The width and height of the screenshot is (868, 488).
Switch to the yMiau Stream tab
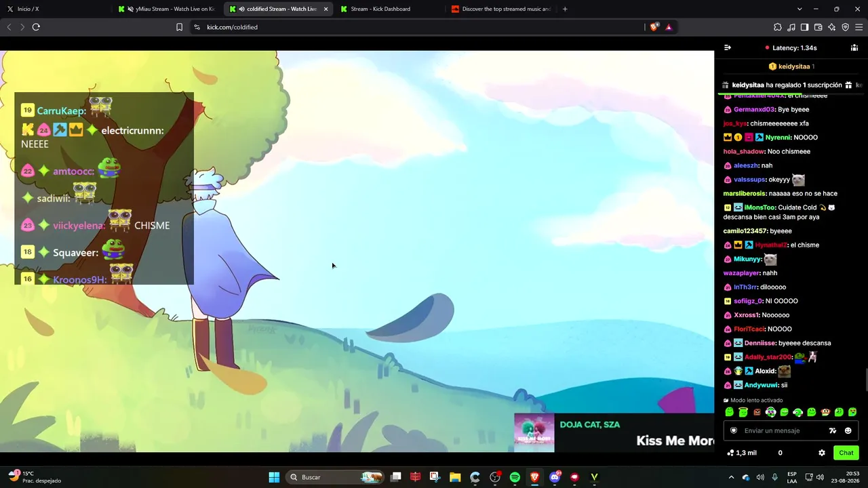point(167,9)
